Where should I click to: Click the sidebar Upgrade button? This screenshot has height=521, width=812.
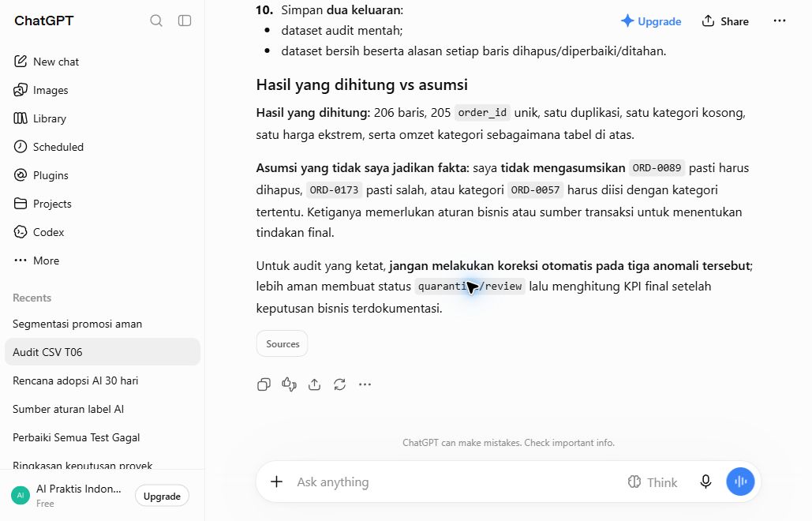click(162, 497)
